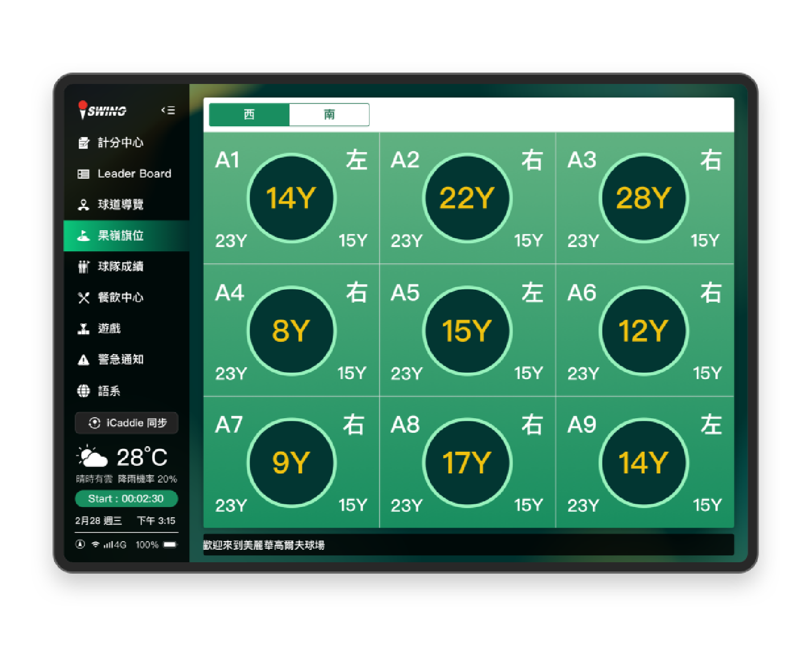Click the 100% battery percentage text
The height and width of the screenshot is (650, 812).
click(147, 544)
